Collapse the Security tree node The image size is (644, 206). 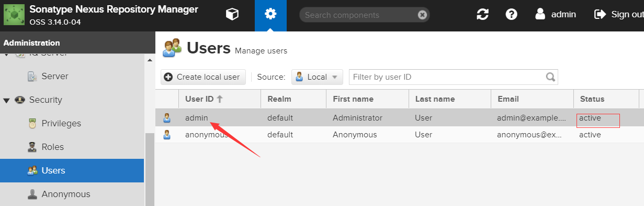[x=7, y=100]
